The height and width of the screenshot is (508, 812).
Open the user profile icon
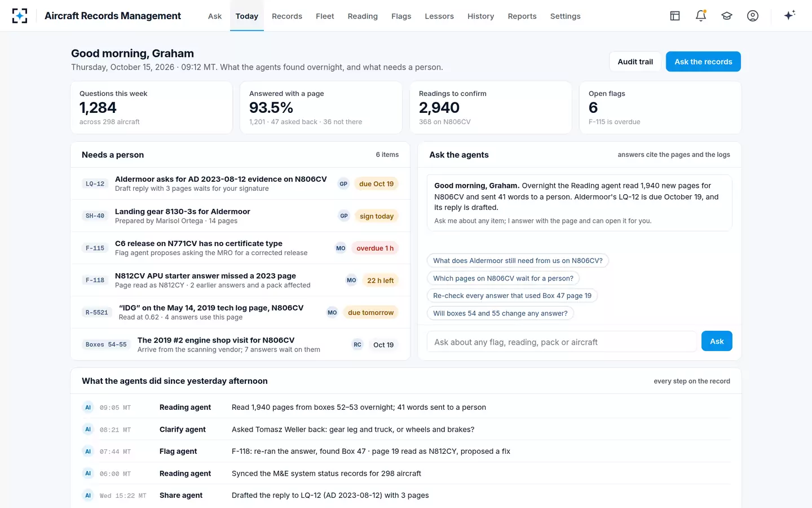(x=753, y=16)
